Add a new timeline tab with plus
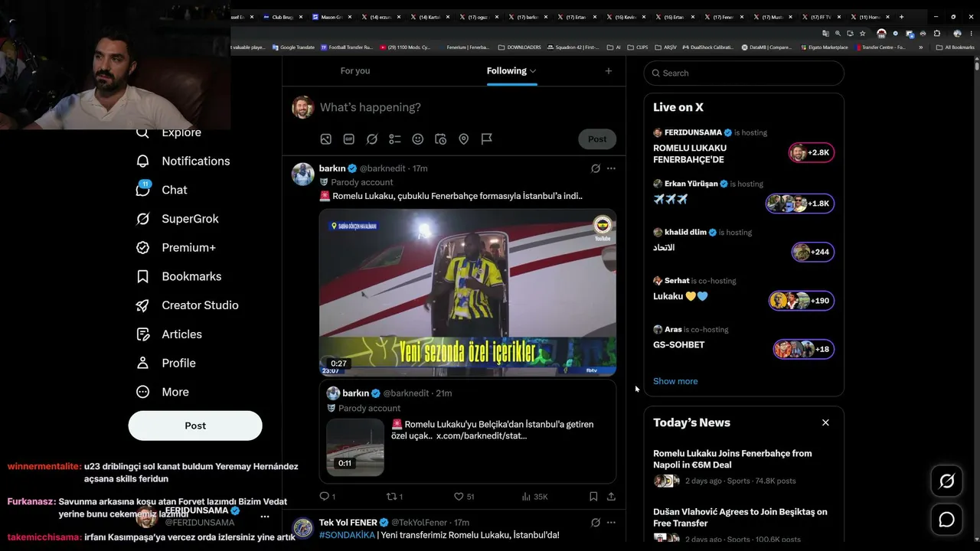 click(x=609, y=71)
